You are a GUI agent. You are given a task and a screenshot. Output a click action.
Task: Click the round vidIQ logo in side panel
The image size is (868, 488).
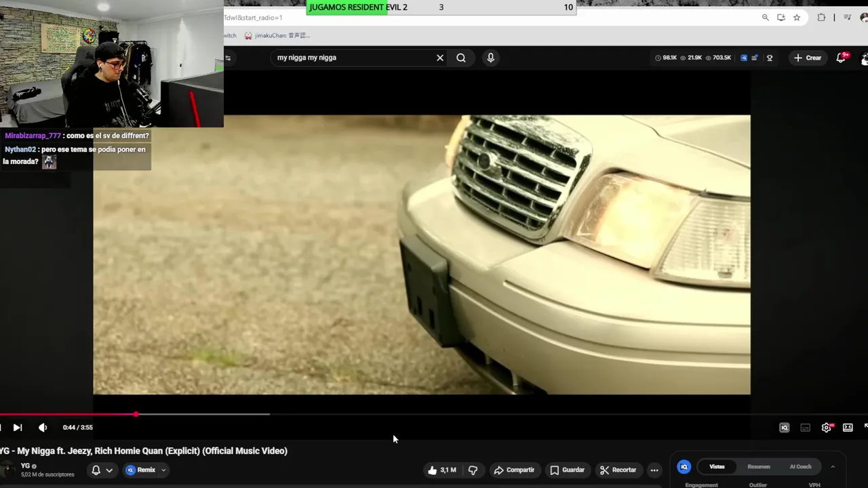click(684, 466)
